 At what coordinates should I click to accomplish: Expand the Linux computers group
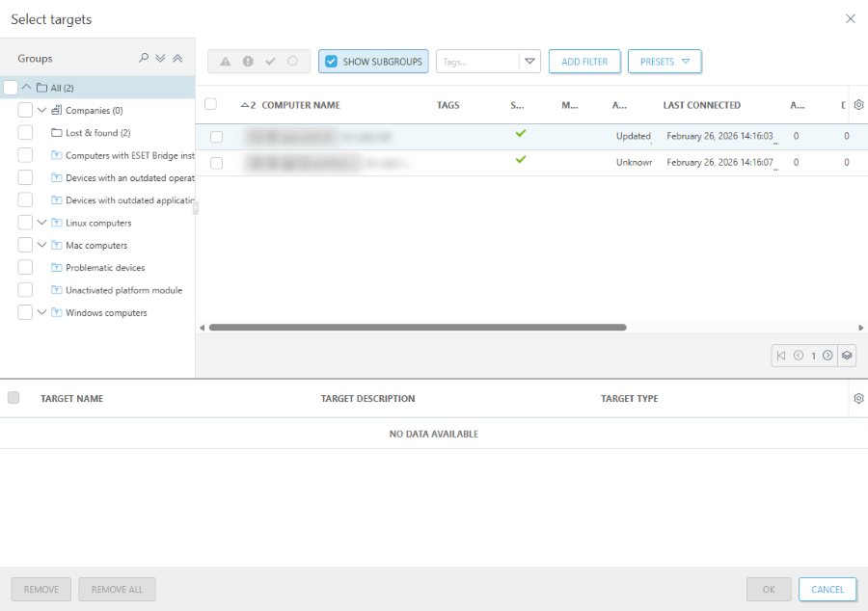pos(41,223)
